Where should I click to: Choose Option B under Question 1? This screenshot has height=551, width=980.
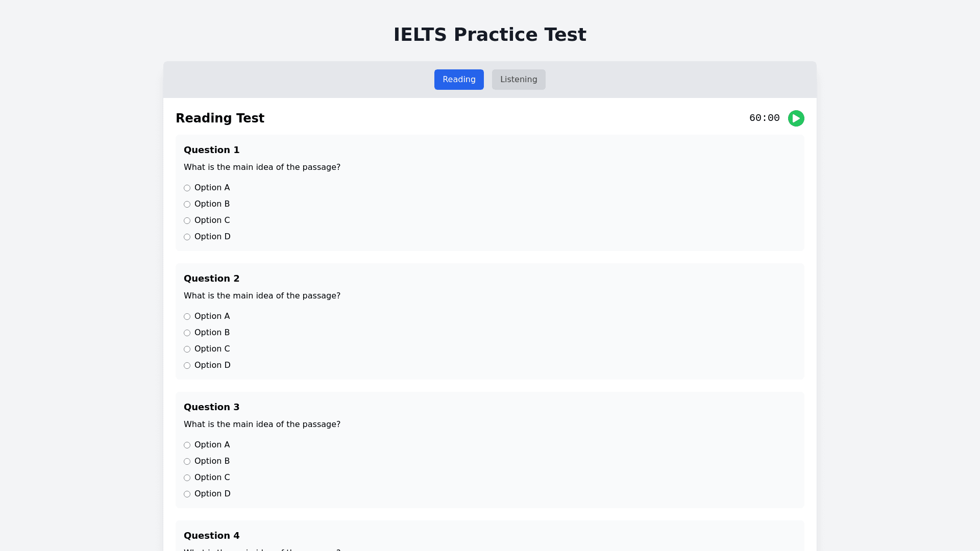(187, 205)
